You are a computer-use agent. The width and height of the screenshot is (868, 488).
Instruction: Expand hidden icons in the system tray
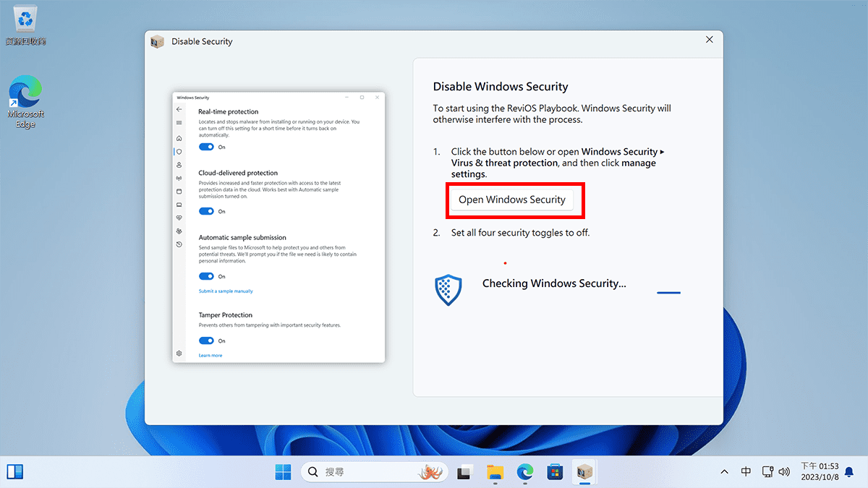[x=724, y=471]
